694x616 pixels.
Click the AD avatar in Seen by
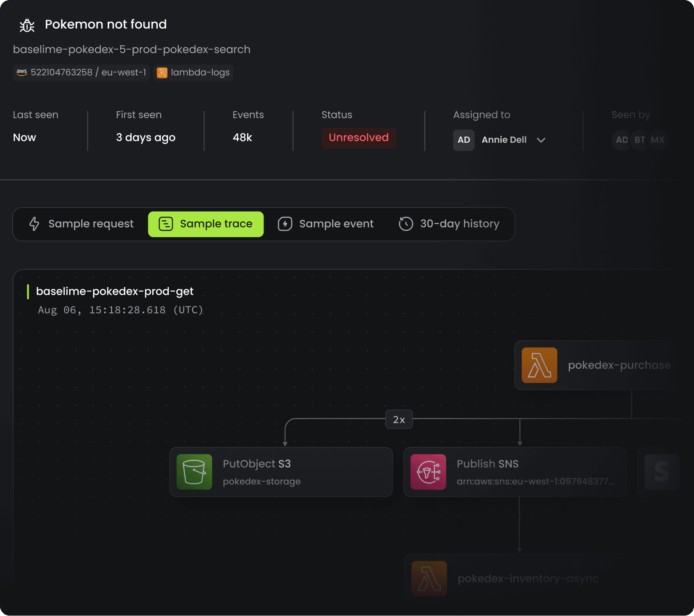click(621, 140)
